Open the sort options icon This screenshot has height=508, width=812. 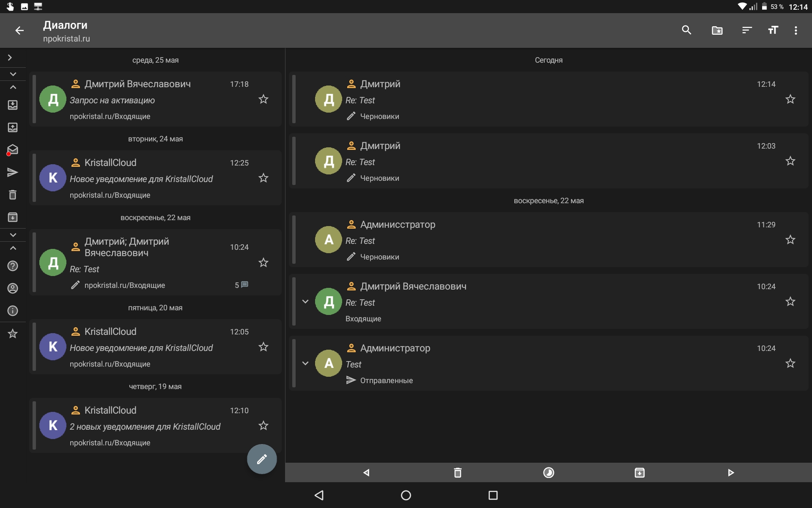tap(746, 30)
